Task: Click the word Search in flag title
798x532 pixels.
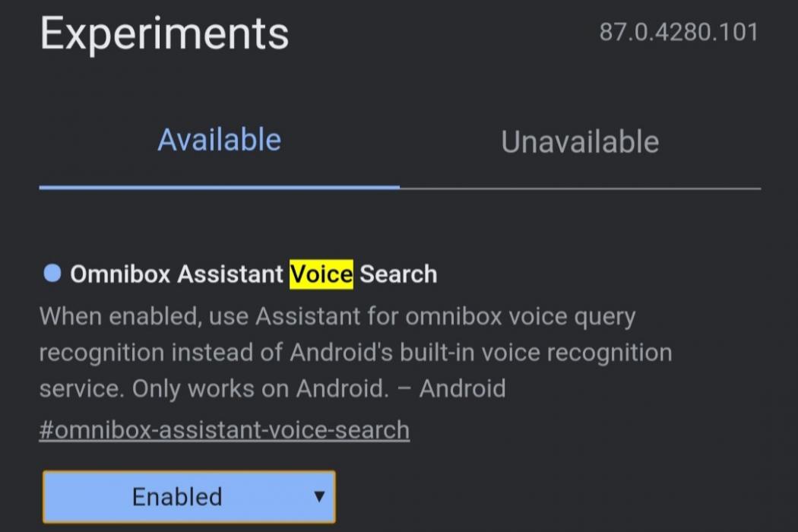Action: 398,274
